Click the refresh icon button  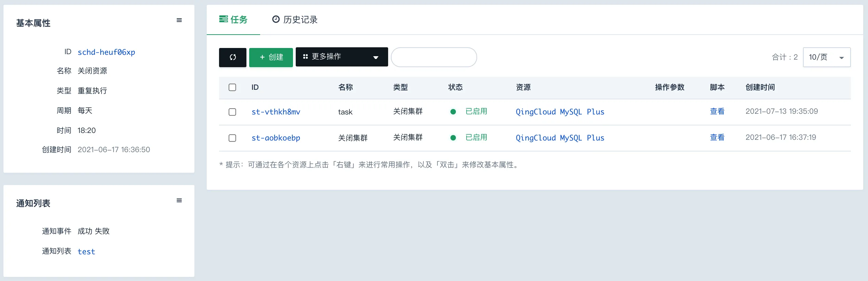(x=233, y=57)
